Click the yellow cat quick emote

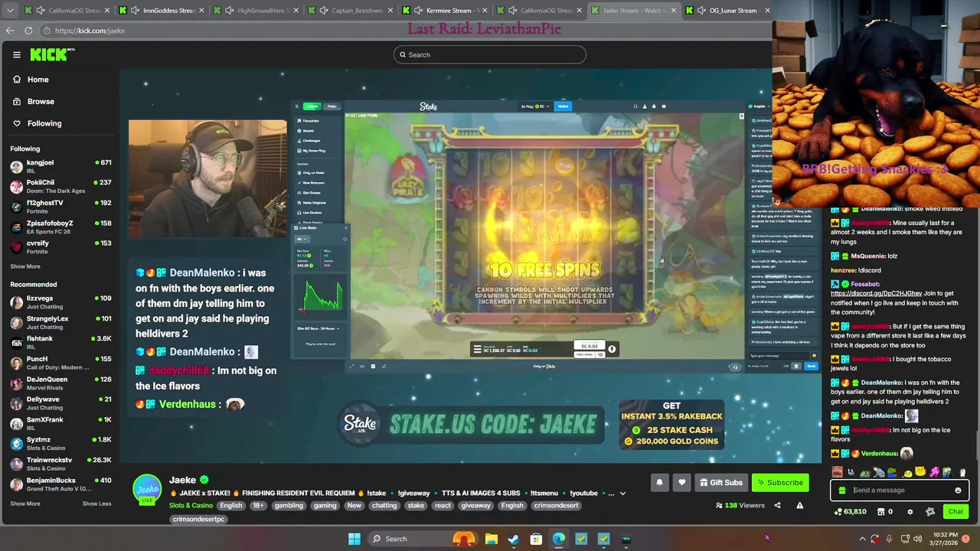(921, 472)
